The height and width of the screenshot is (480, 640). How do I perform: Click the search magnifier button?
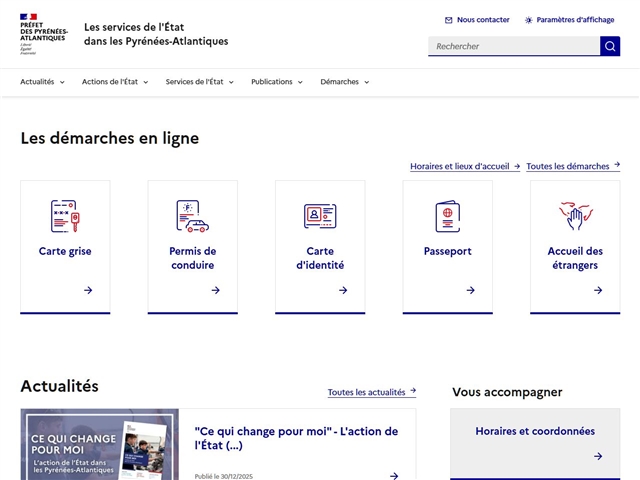610,46
